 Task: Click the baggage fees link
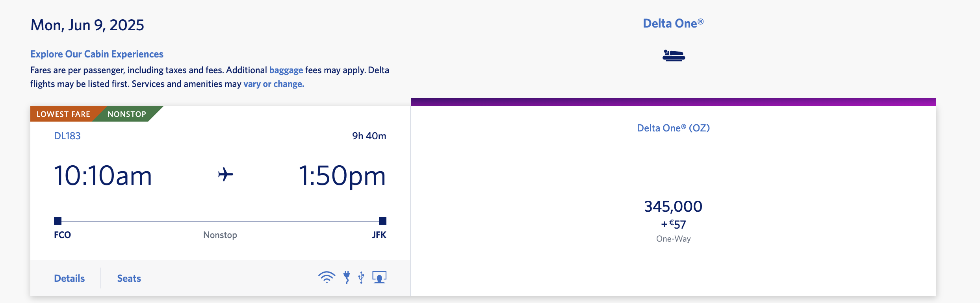(x=286, y=70)
